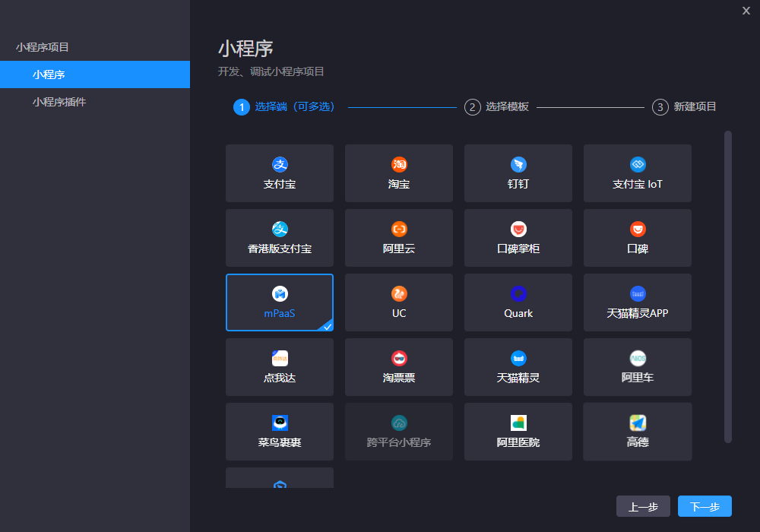Click the 下一步 button

tap(705, 506)
